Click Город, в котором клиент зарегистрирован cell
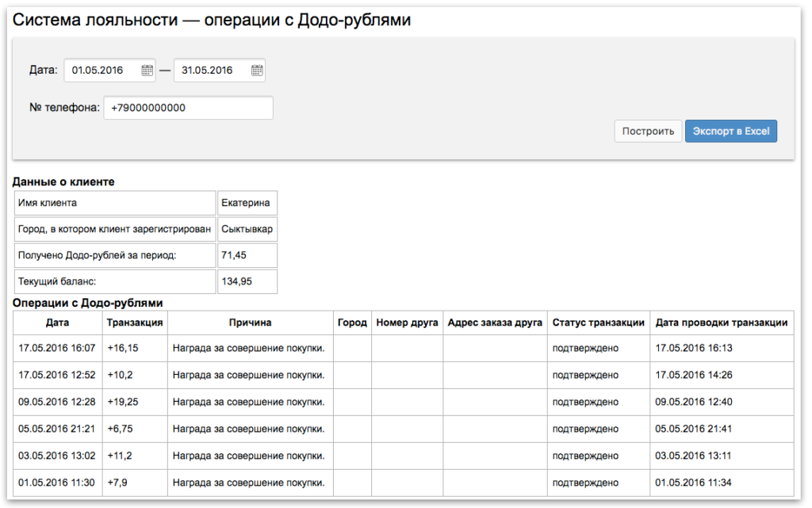812x508 pixels. pos(115,229)
